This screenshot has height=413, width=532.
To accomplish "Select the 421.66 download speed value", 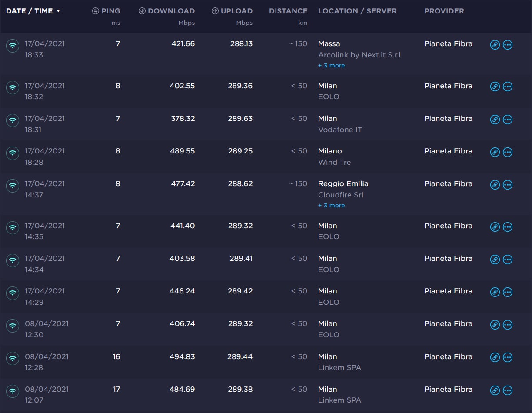I will pyautogui.click(x=182, y=44).
